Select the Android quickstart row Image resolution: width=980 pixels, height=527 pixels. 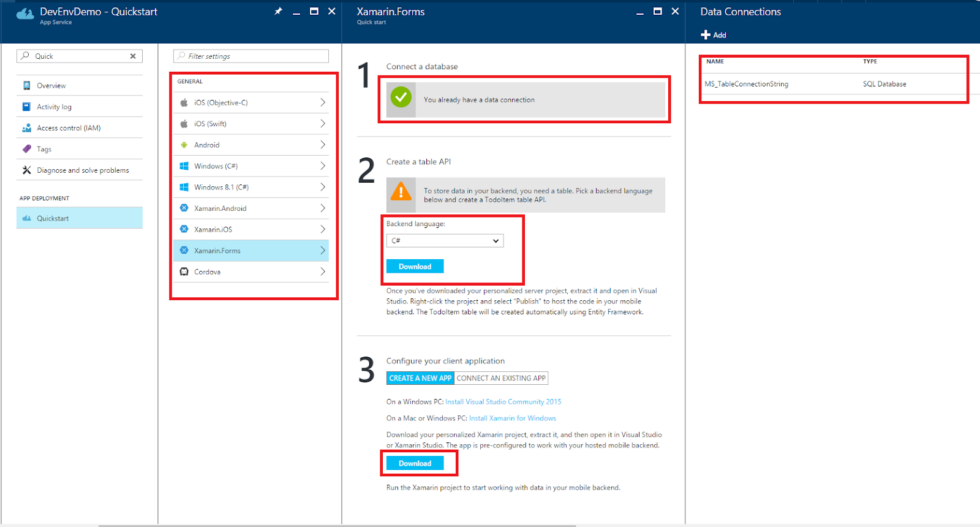(x=251, y=145)
